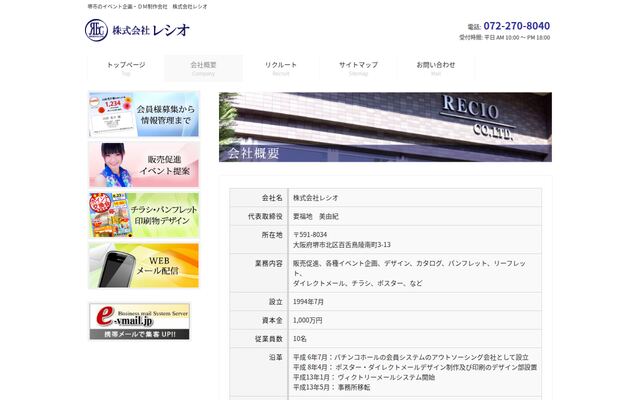This screenshot has width=640, height=400.
Task: Click the 業務内容 row label
Action: 269,264
